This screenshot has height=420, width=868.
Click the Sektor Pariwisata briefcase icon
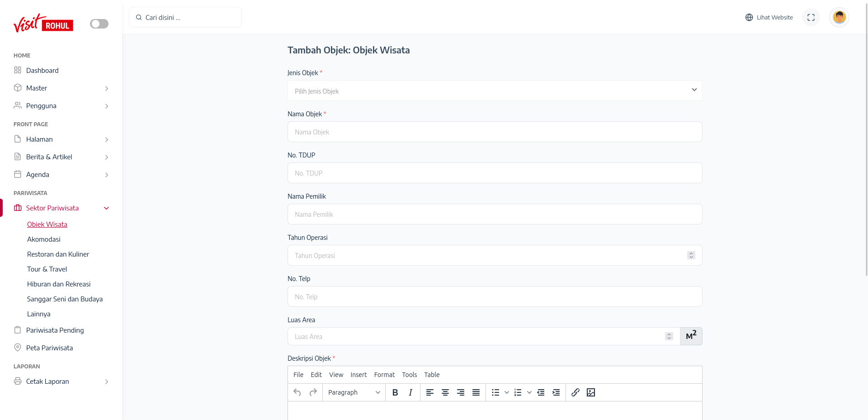18,208
